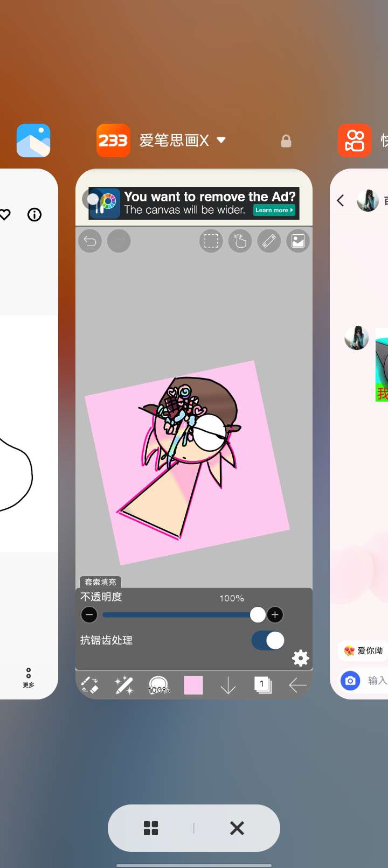Open the pink color swatch

point(193,685)
